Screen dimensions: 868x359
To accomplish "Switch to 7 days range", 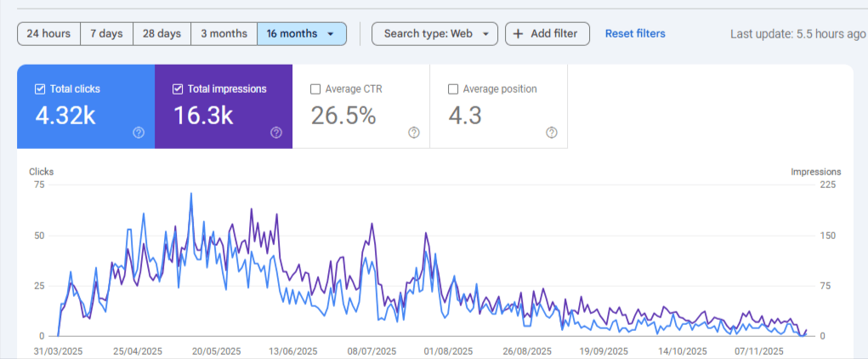I will point(106,34).
